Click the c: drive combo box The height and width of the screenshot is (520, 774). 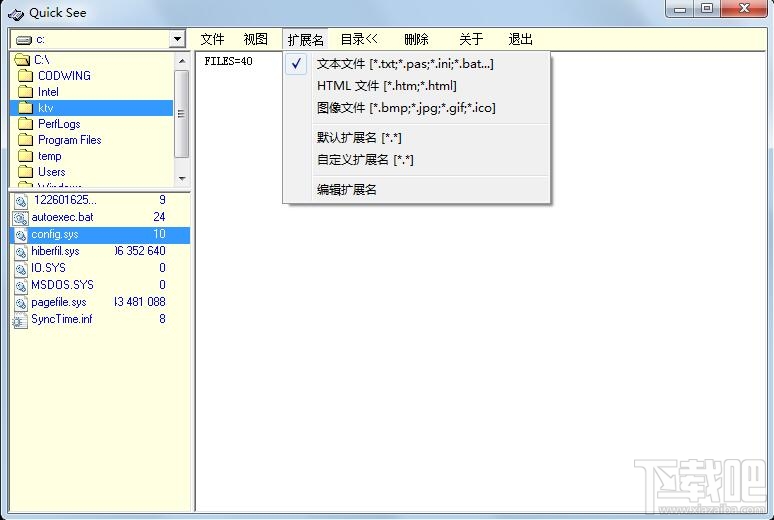[98, 39]
